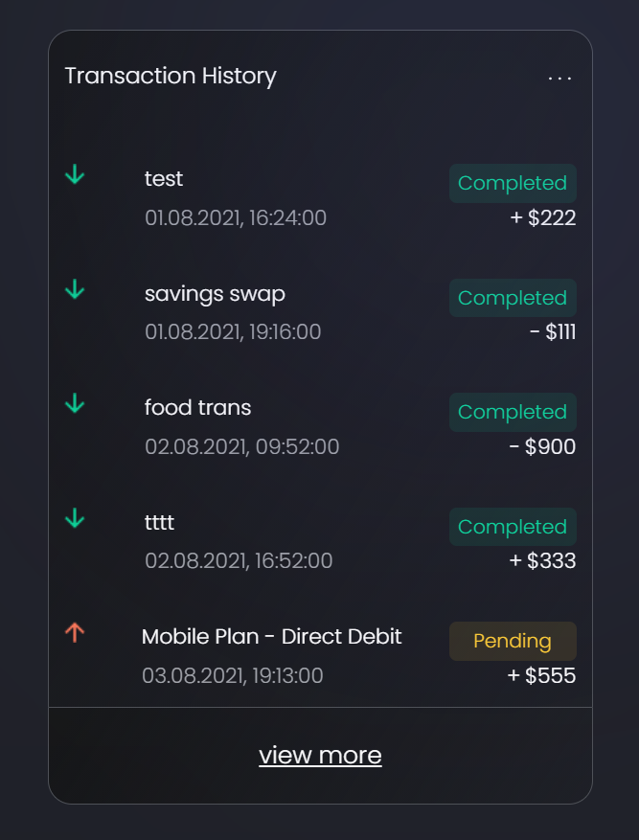Click the green arrow beside food trans
The height and width of the screenshot is (840, 639).
[75, 404]
